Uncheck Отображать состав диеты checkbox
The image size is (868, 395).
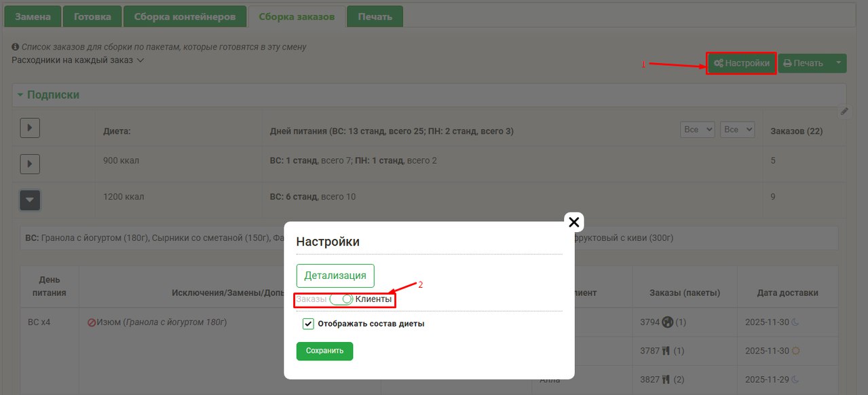coord(308,324)
